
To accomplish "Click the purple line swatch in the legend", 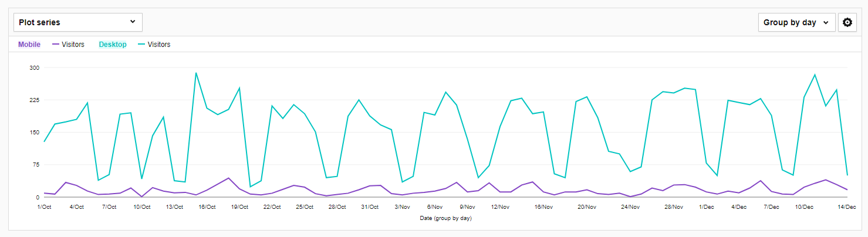I will (56, 45).
